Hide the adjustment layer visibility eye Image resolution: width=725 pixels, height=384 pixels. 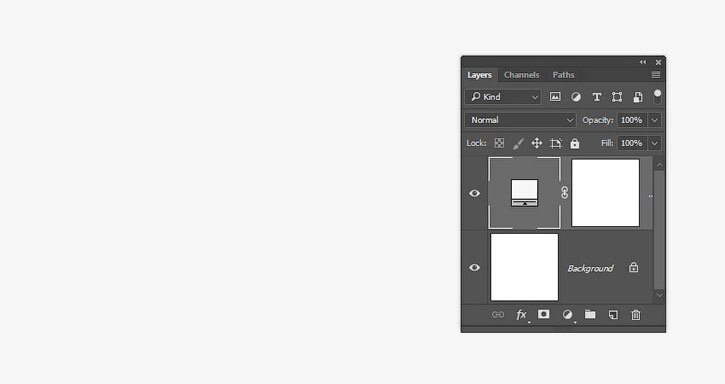click(474, 193)
